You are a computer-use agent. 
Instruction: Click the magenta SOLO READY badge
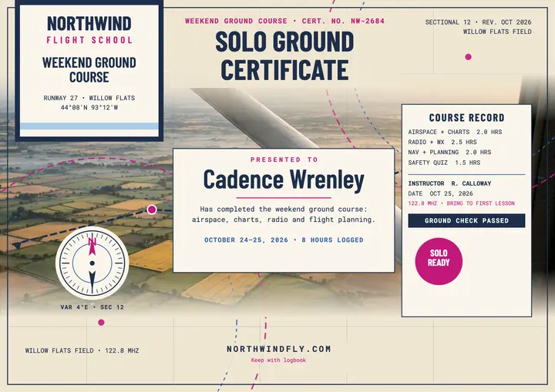click(x=439, y=261)
